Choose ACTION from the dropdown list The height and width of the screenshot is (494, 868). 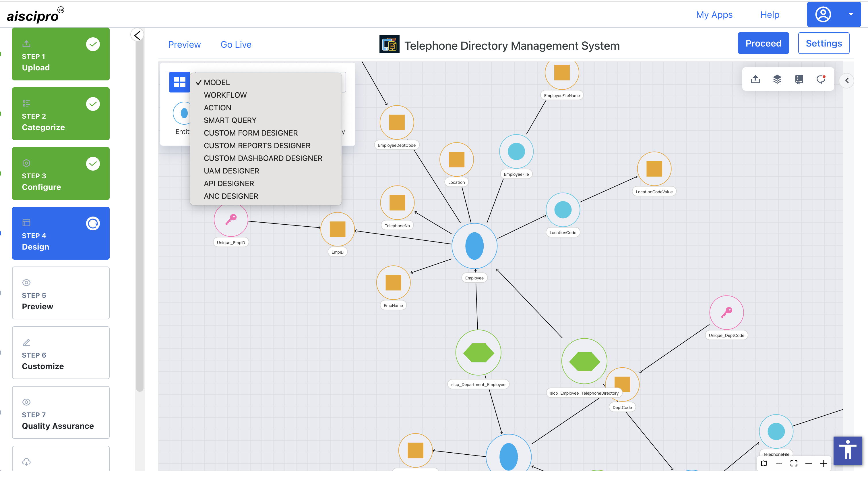coord(266,107)
